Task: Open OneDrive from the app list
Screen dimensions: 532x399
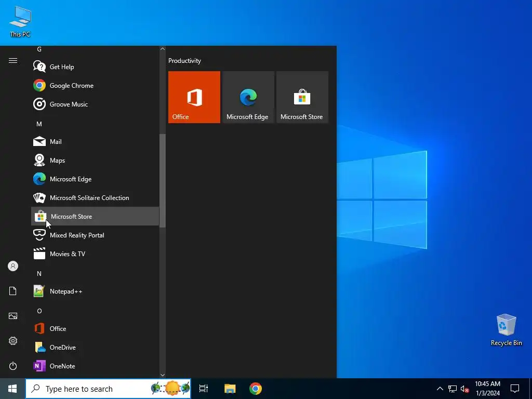Action: [x=95, y=347]
